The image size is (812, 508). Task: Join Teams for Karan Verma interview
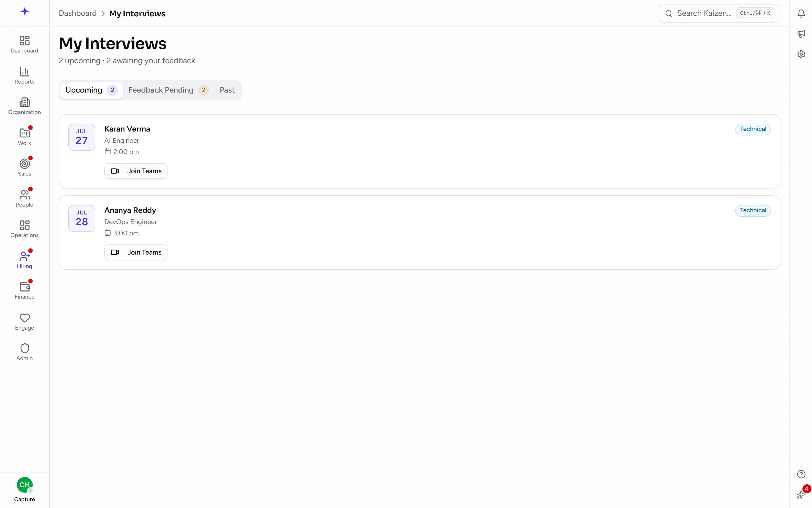(136, 171)
